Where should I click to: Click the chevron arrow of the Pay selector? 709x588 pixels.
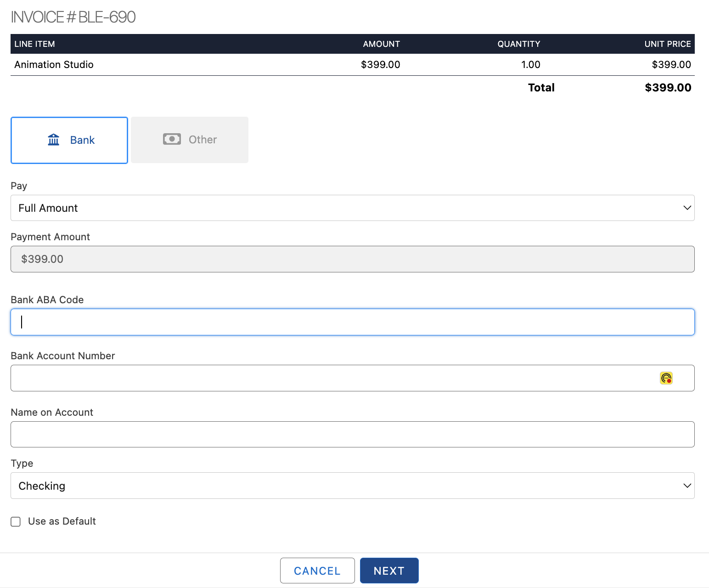(687, 208)
